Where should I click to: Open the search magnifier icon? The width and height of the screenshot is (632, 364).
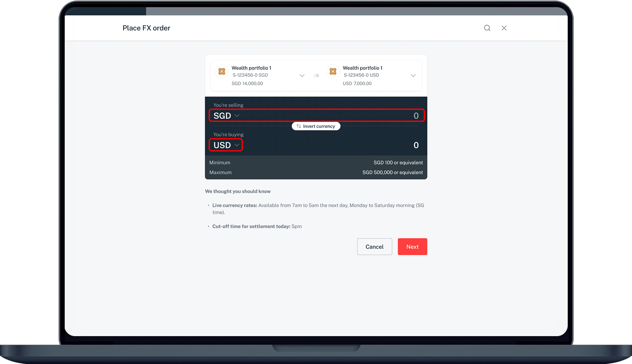pyautogui.click(x=487, y=28)
